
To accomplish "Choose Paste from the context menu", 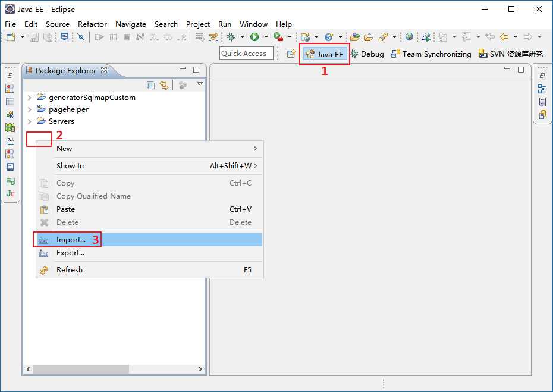I will point(150,209).
